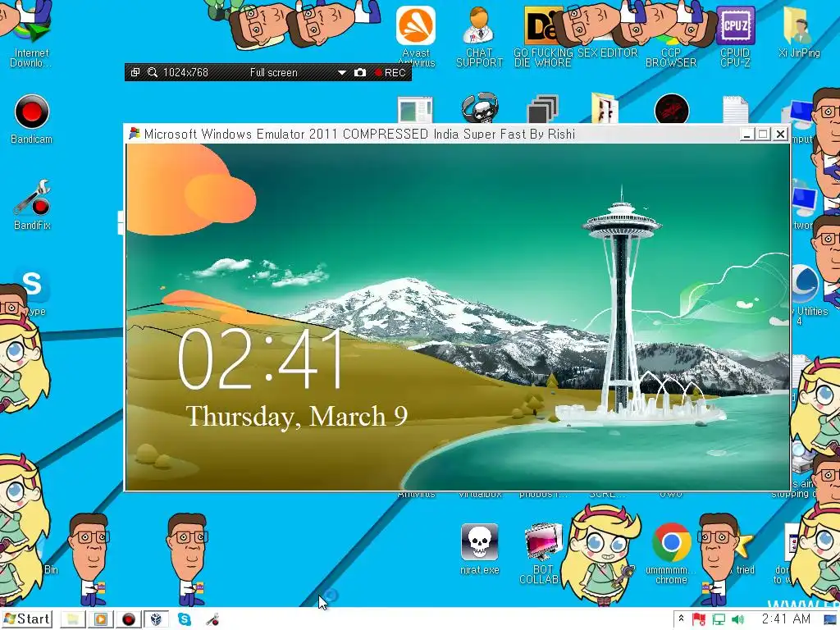Click the volume speaker tray icon
The width and height of the screenshot is (840, 630).
click(x=737, y=620)
